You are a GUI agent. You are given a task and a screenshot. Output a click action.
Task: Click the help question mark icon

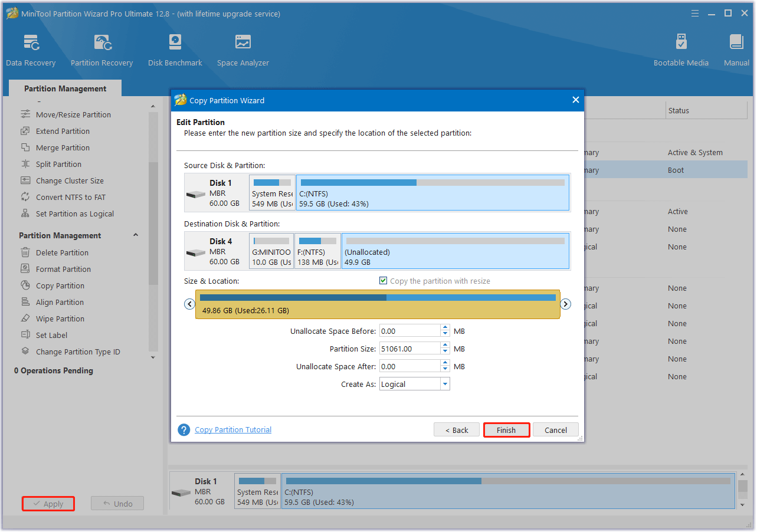tap(184, 430)
